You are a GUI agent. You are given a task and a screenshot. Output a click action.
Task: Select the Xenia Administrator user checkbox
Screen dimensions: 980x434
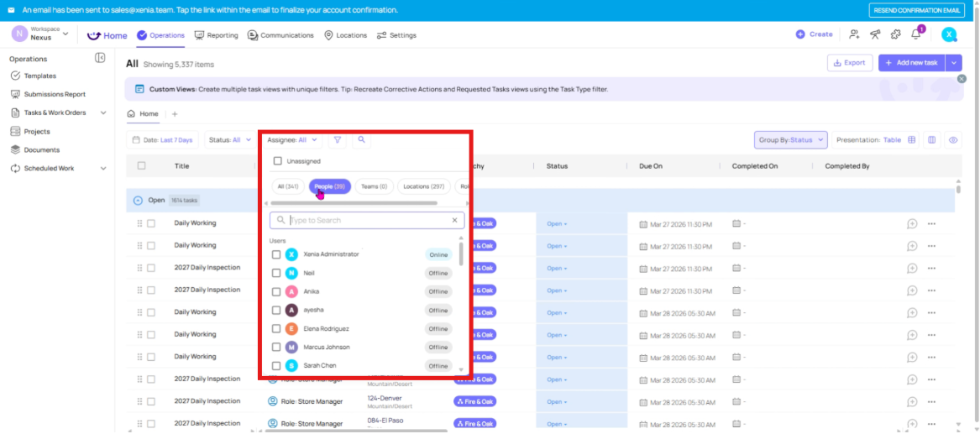click(276, 254)
